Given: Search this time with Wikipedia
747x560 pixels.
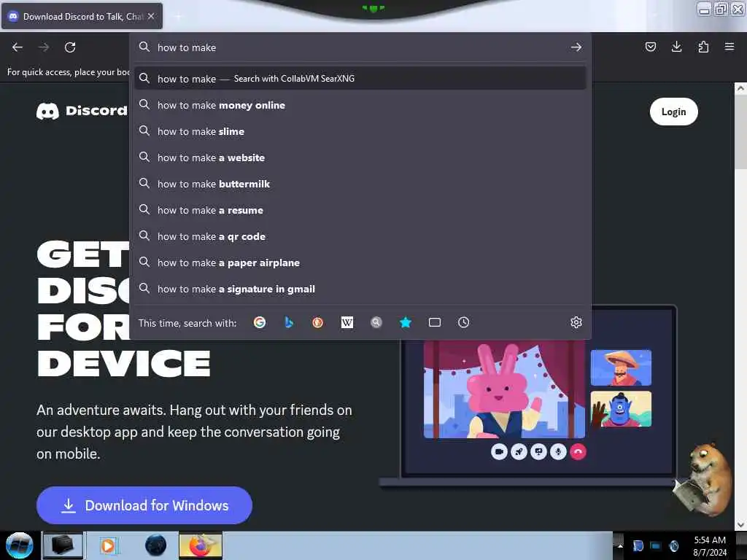Looking at the screenshot, I should pyautogui.click(x=347, y=323).
